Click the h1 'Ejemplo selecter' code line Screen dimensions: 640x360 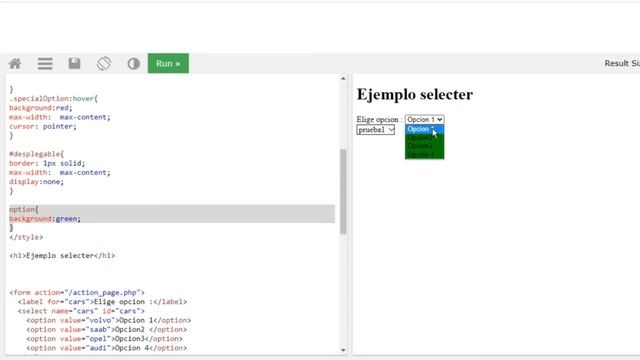62,256
